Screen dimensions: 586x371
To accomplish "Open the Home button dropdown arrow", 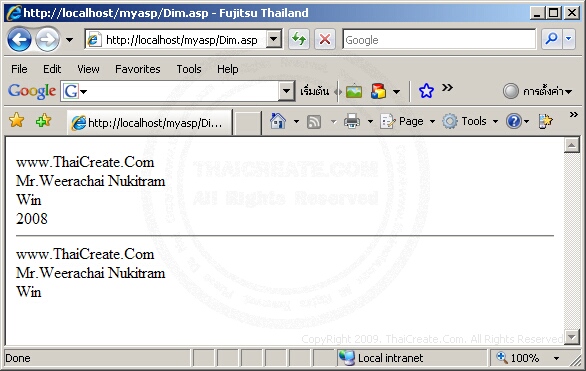I will tap(296, 121).
